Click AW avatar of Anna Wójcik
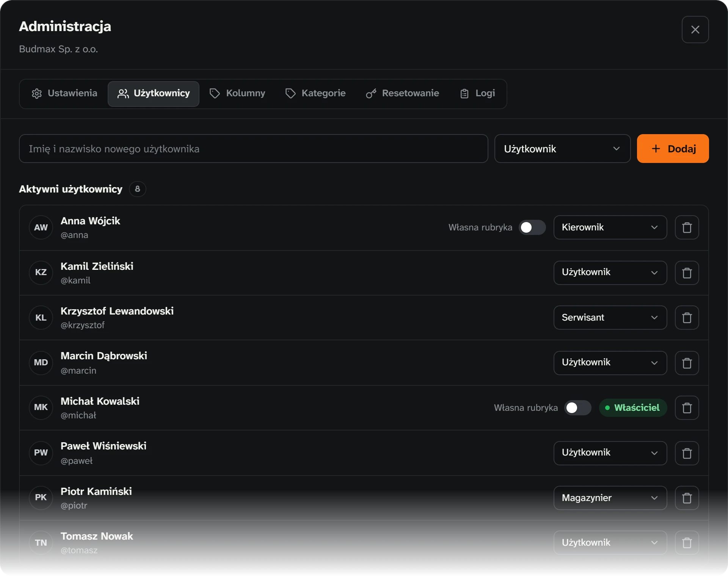This screenshot has width=728, height=576. pyautogui.click(x=41, y=227)
